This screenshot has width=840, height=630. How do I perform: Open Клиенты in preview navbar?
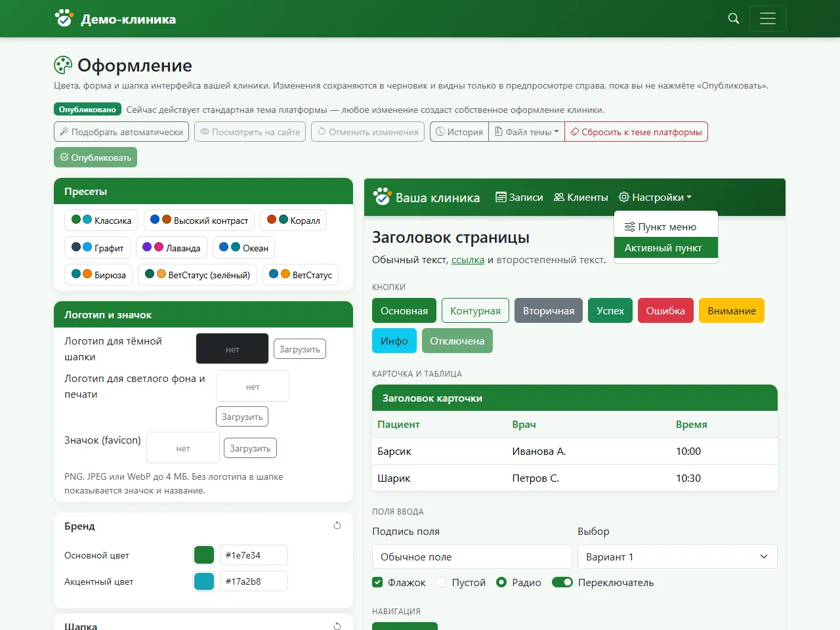tap(581, 197)
